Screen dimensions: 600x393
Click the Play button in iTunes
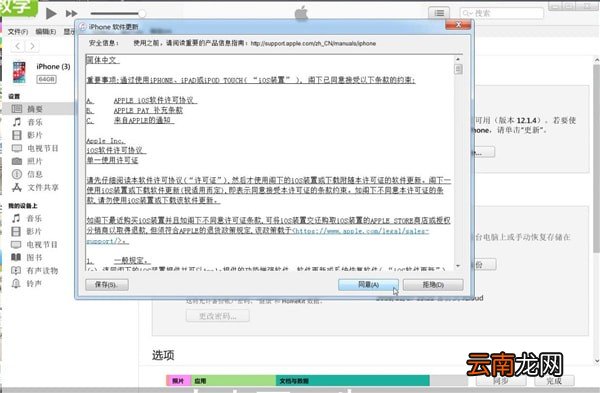tap(51, 13)
